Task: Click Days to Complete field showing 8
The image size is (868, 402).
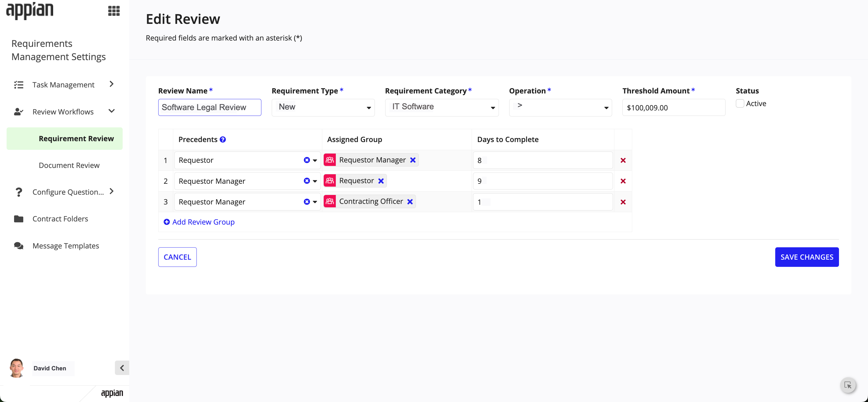Action: click(x=543, y=160)
